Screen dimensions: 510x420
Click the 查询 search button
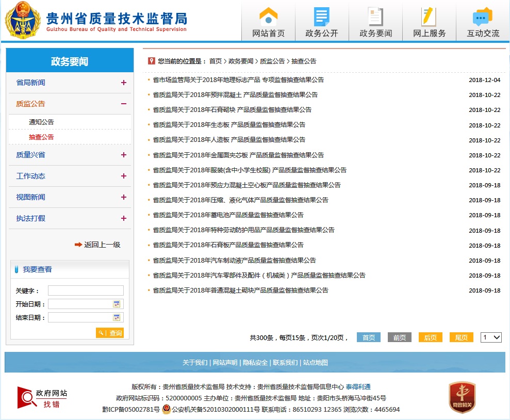pos(110,333)
